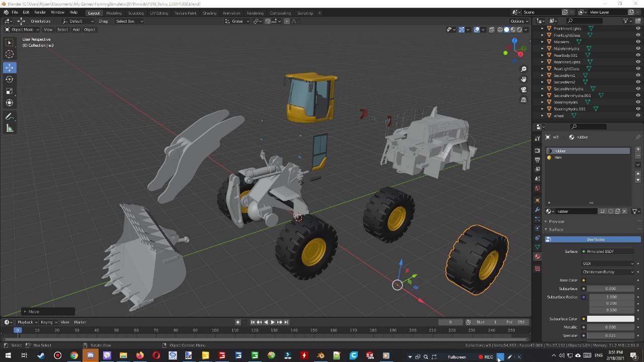
Task: Switch to rendered viewport shading
Action: (x=519, y=30)
